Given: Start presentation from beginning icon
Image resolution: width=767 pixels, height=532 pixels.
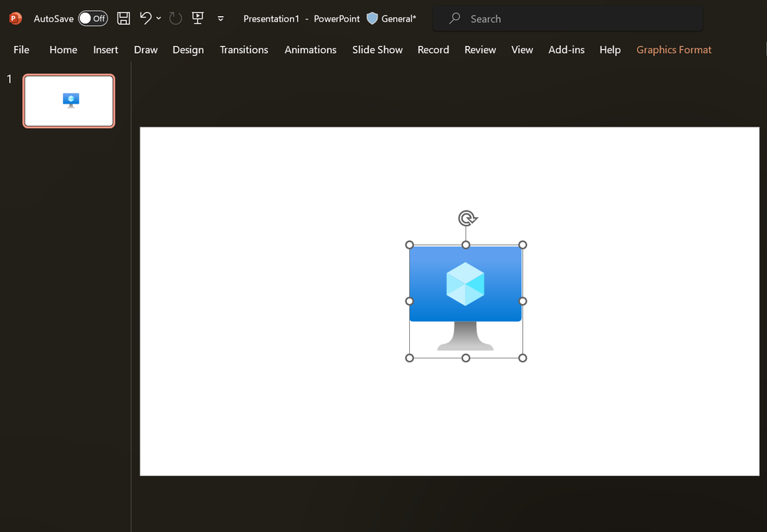Looking at the screenshot, I should (x=197, y=18).
